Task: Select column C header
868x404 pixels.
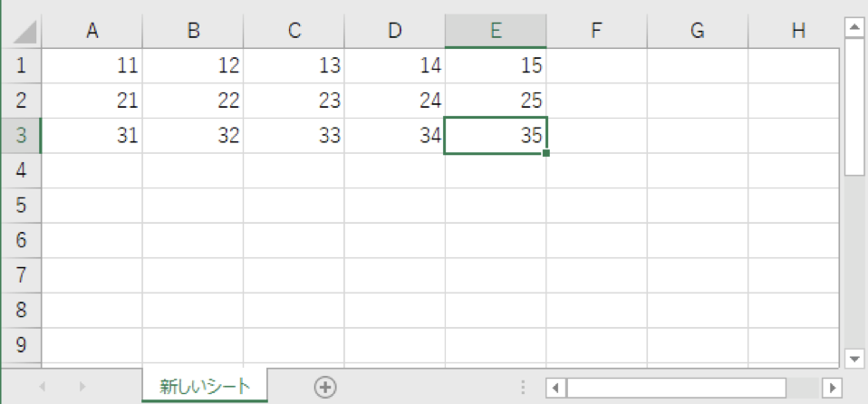Action: (x=294, y=32)
